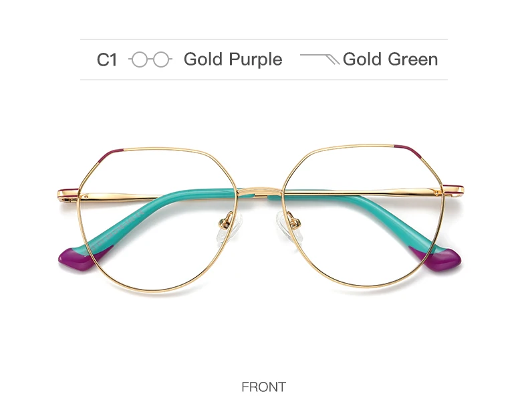Select the Gold Green temple color text
The width and height of the screenshot is (528, 420).
[x=390, y=60]
